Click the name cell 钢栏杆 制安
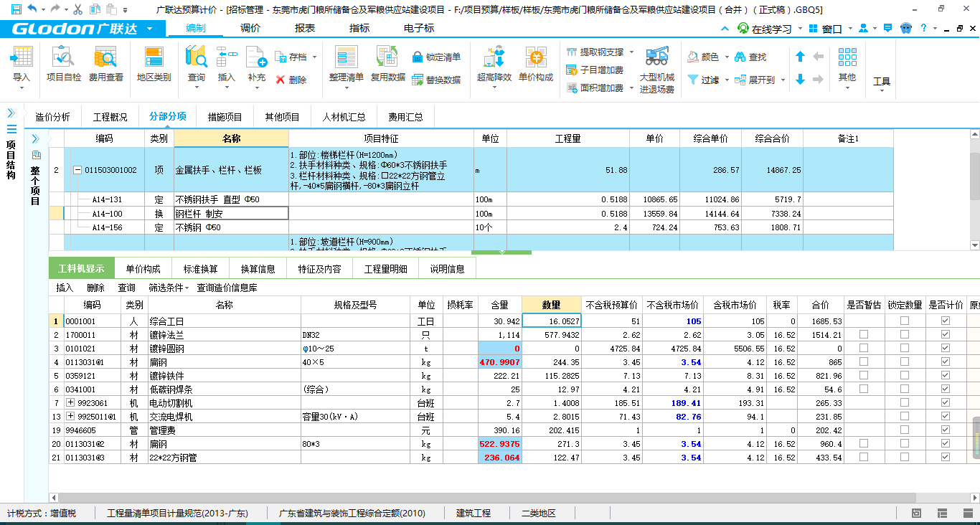This screenshot has width=980, height=525. tap(231, 214)
